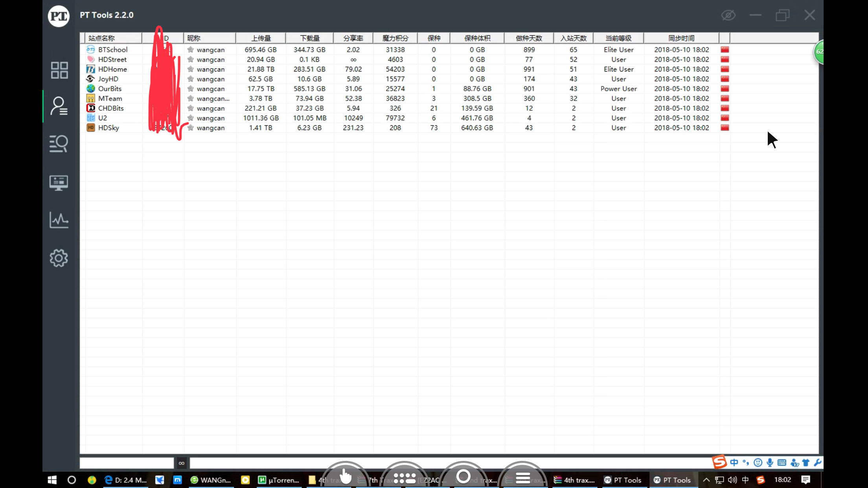Sort by the 分享率 column header
Viewport: 868px width, 488px height.
click(x=353, y=38)
